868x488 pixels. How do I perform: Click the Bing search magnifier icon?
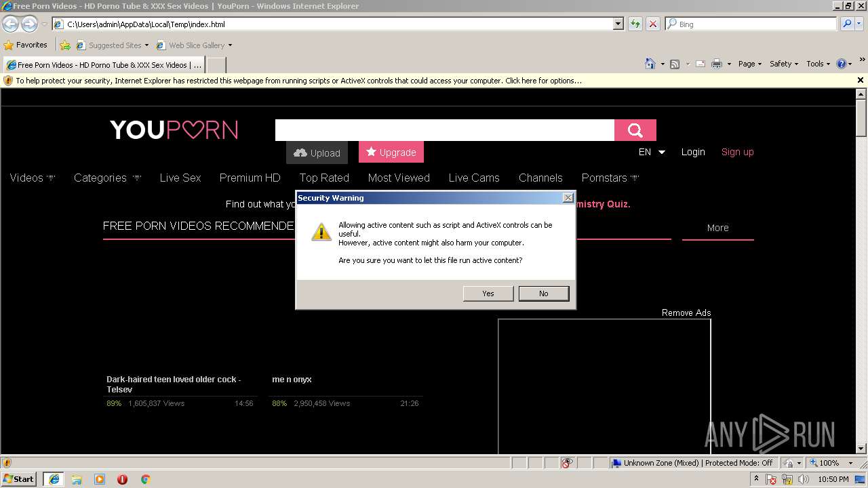click(846, 24)
